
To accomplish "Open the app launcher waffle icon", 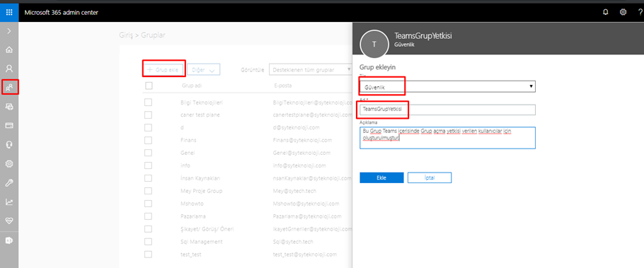I will [x=9, y=12].
